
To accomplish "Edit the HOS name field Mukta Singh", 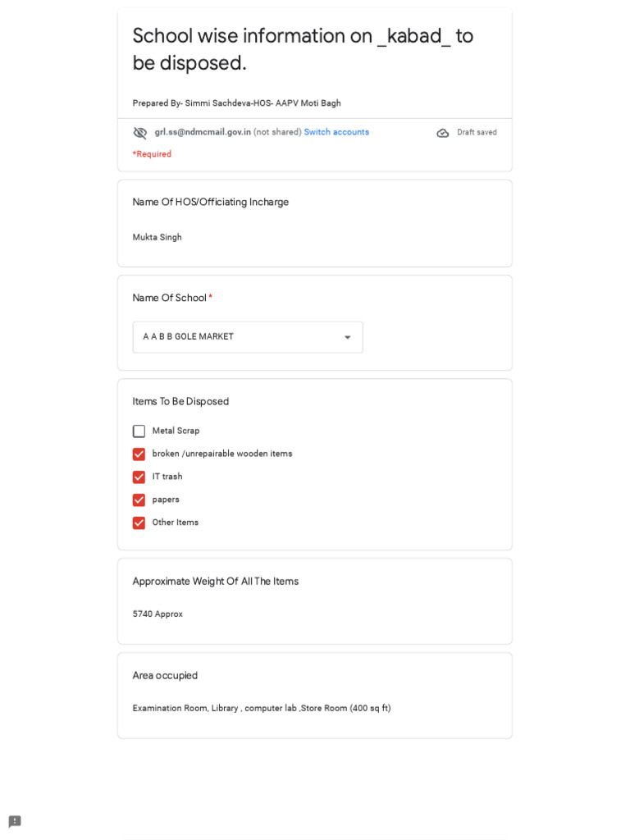I will (x=157, y=238).
